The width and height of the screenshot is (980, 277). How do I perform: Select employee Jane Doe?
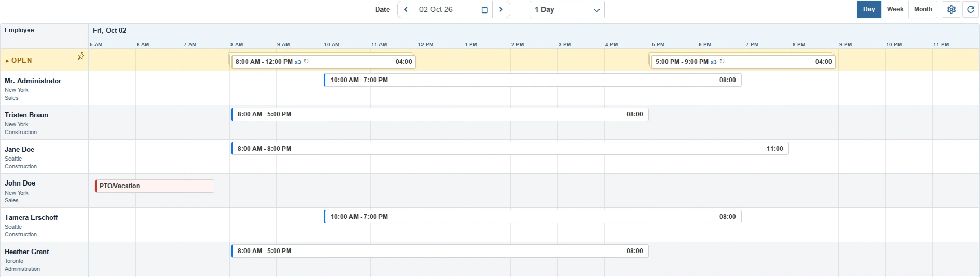coord(20,149)
